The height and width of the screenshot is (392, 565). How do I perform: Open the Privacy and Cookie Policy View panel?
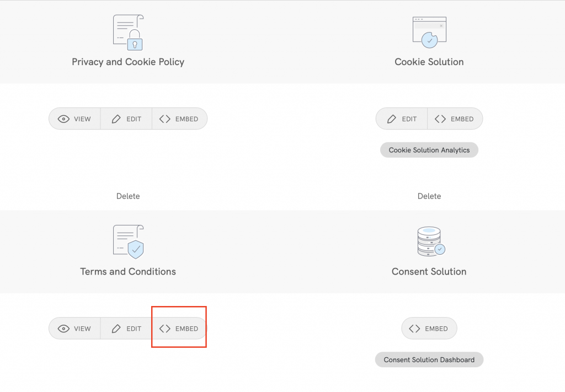(x=74, y=119)
